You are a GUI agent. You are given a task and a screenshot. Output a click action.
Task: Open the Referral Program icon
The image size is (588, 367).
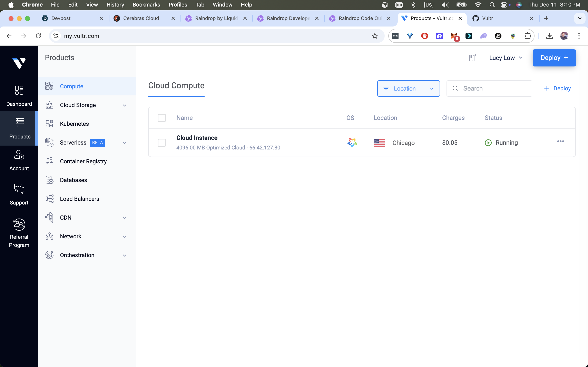tap(19, 224)
